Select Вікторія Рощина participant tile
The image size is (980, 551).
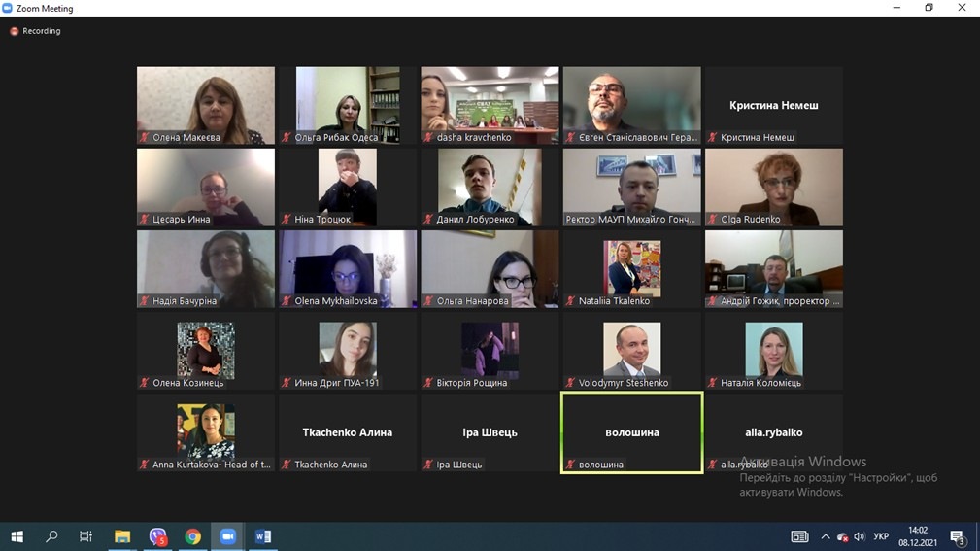tap(490, 351)
